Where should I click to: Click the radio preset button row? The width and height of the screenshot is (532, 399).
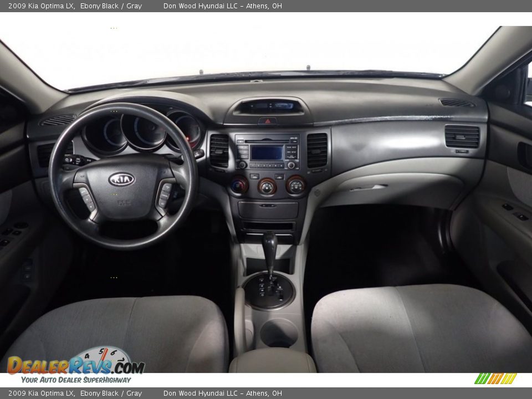[x=268, y=165]
